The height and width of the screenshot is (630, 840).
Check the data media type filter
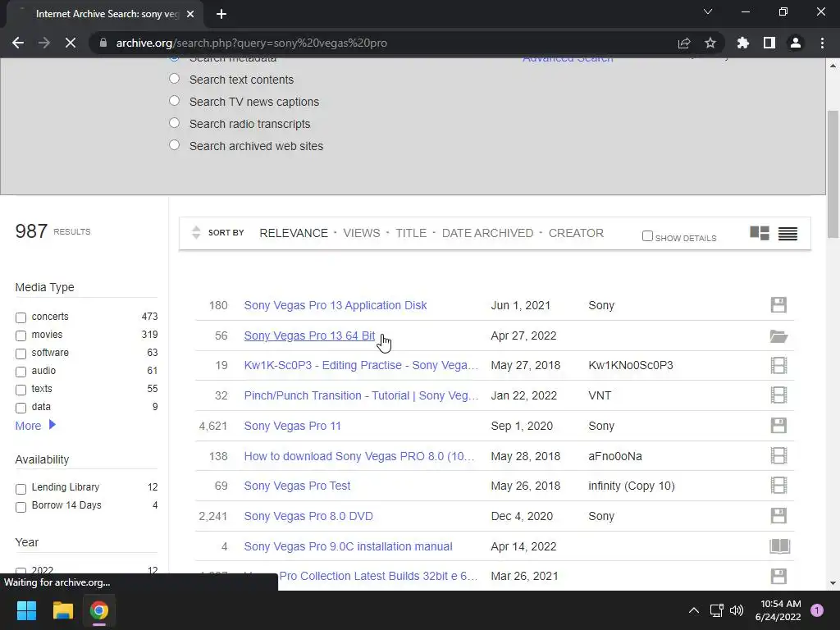[x=21, y=409]
